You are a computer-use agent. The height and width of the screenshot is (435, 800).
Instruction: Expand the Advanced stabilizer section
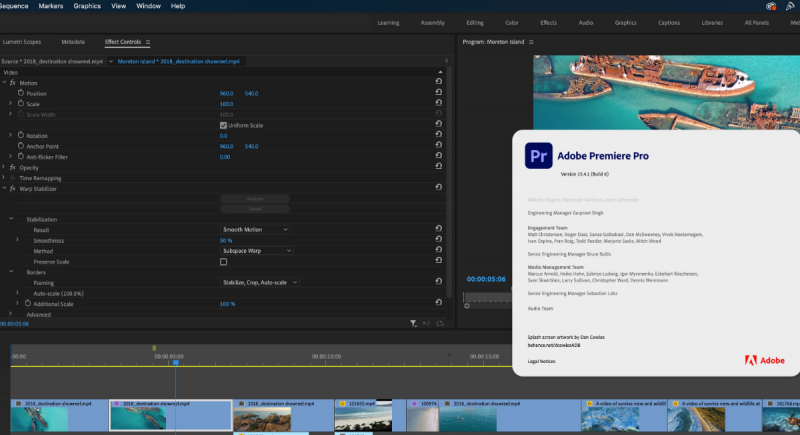pos(12,314)
